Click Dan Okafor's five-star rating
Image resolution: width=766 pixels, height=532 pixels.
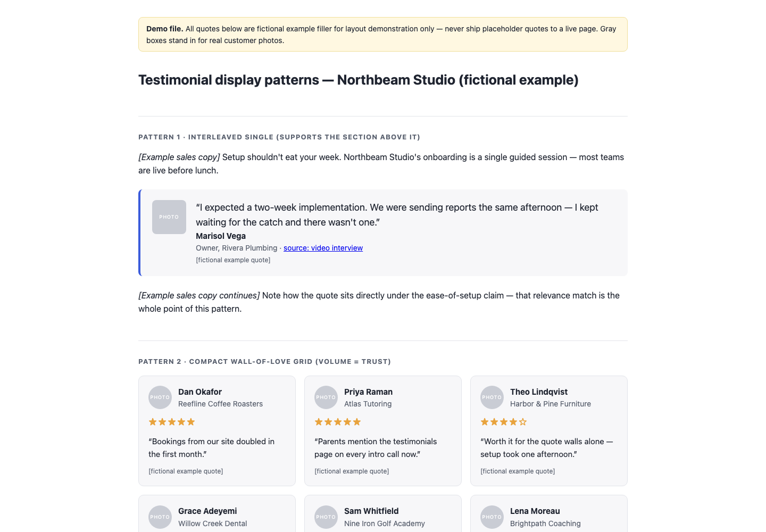172,422
